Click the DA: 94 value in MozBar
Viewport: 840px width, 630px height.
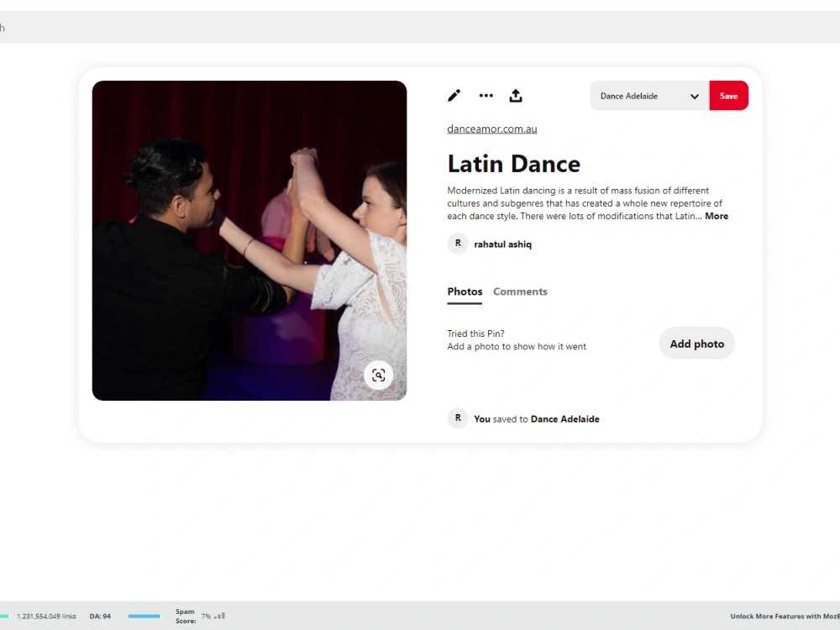click(100, 617)
